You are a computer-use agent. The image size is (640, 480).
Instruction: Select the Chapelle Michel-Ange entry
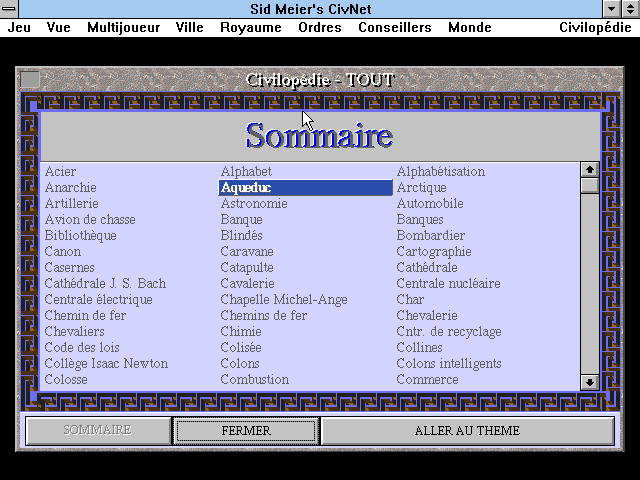(x=284, y=299)
